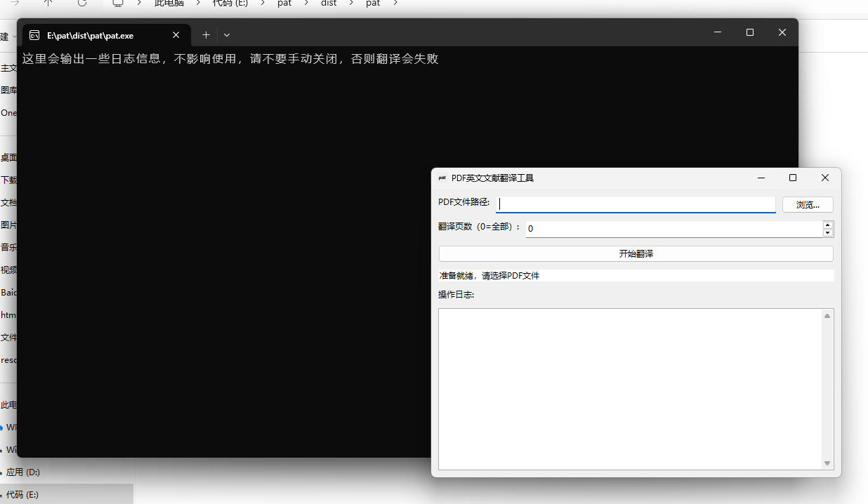This screenshot has width=868, height=504.
Task: Focus the PDF文件路径 input field
Action: (x=636, y=204)
